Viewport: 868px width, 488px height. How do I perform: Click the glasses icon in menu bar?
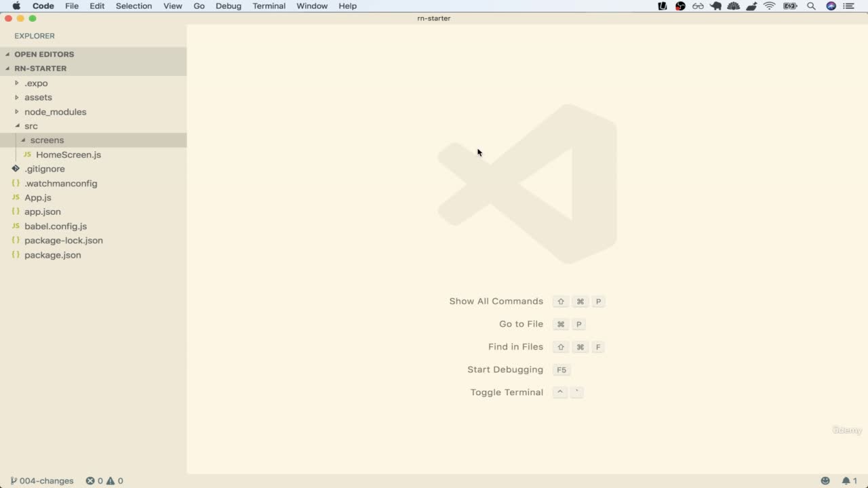tap(698, 6)
